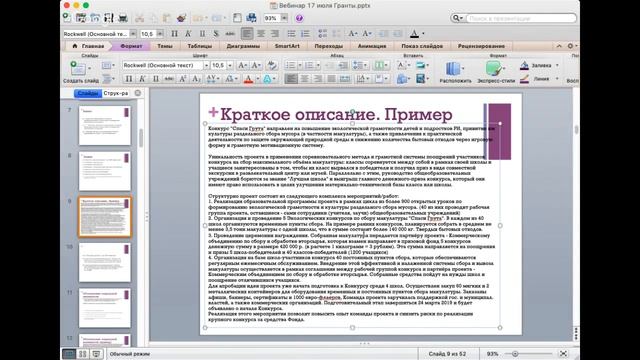Open the Главная ribbon tab
Image resolution: width=640 pixels, height=360 pixels.
[x=88, y=46]
